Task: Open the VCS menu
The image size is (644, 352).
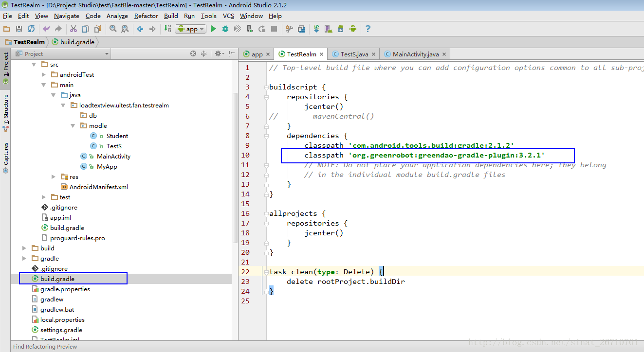Action: click(x=228, y=16)
